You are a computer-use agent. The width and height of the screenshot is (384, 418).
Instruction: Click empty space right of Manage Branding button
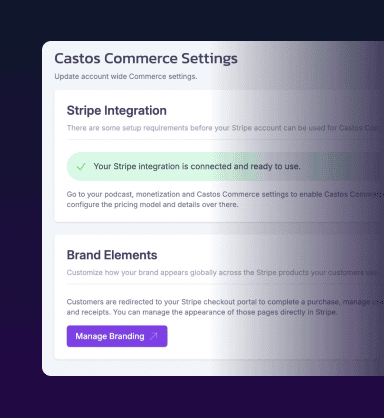click(x=267, y=336)
